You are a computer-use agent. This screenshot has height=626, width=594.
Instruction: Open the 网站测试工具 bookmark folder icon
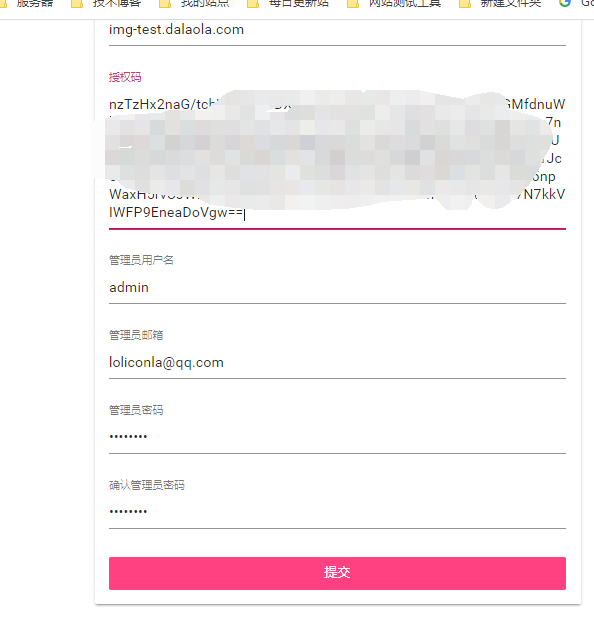click(353, 4)
